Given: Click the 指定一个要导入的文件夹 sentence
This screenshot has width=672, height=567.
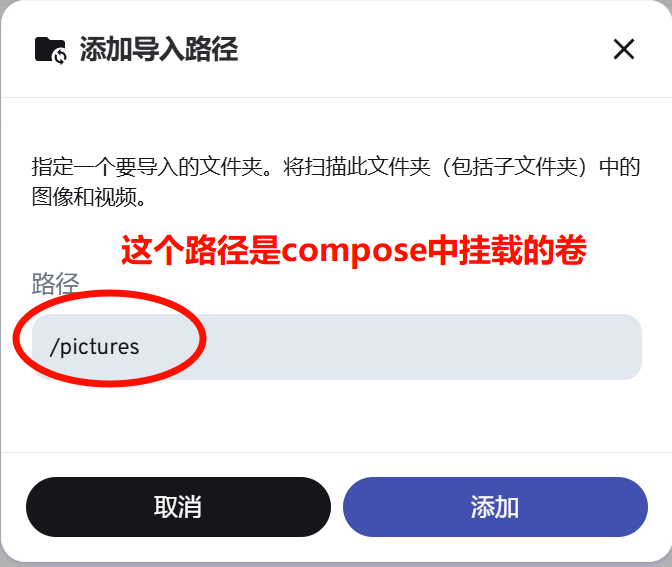Looking at the screenshot, I should click(147, 167).
